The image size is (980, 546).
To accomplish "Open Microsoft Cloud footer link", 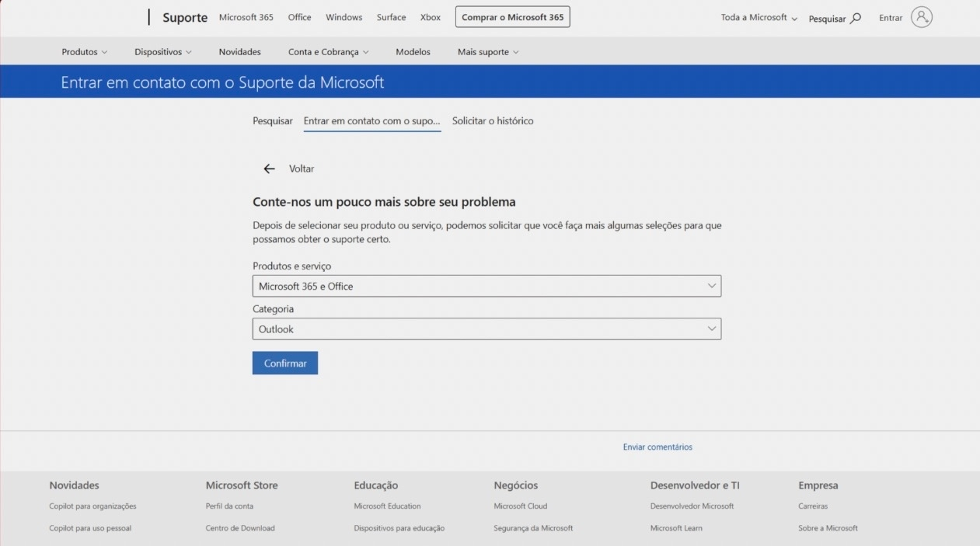I will tap(521, 506).
